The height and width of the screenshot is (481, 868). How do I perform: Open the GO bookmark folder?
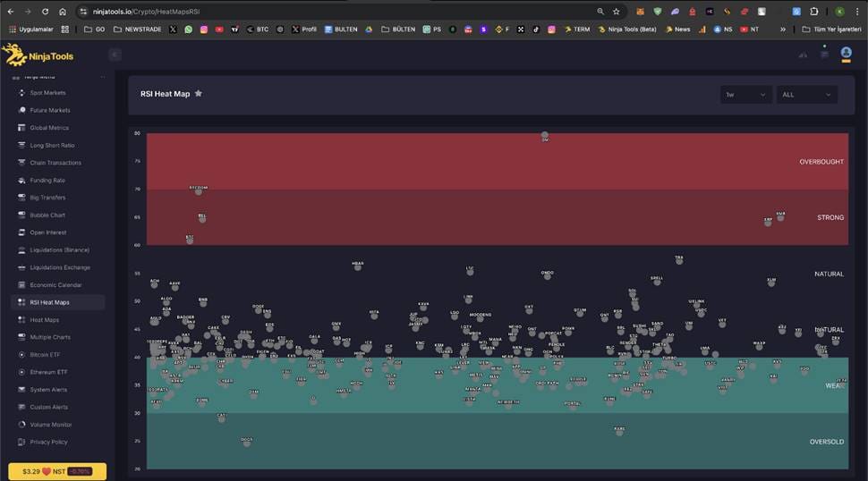coord(94,30)
